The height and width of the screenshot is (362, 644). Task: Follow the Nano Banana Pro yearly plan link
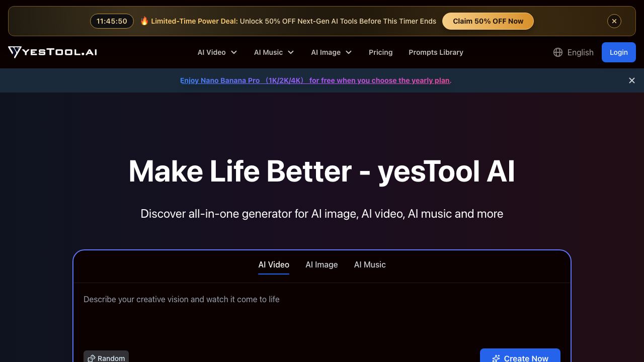click(x=315, y=80)
